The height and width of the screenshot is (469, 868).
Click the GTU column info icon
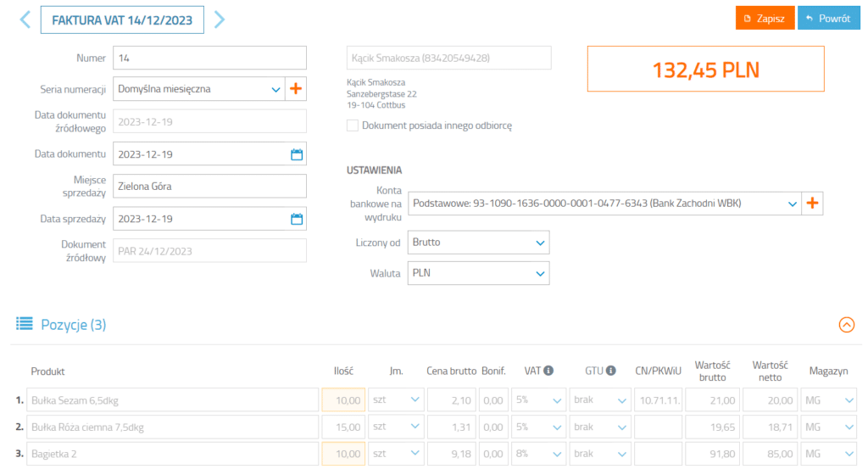pyautogui.click(x=613, y=371)
